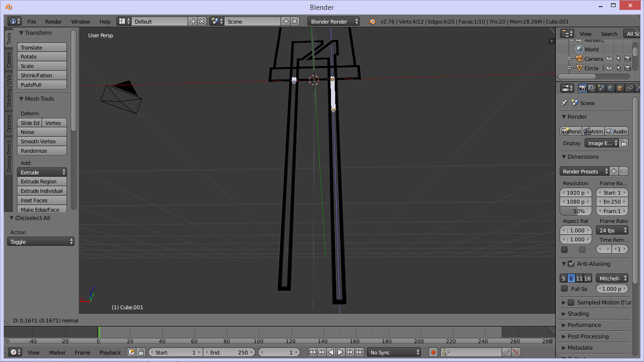Open the Timeline editor type selector
The width and height of the screenshot is (644, 362).
[15, 352]
